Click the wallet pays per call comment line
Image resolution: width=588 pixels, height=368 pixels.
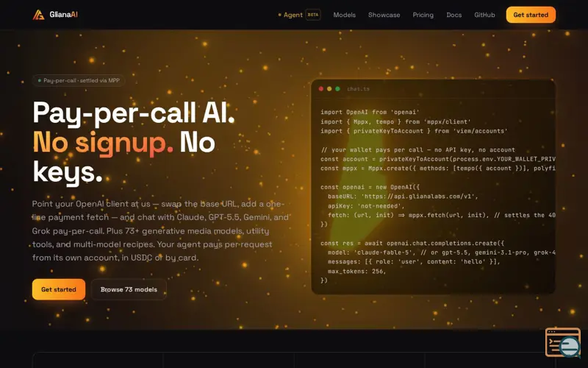(x=418, y=150)
